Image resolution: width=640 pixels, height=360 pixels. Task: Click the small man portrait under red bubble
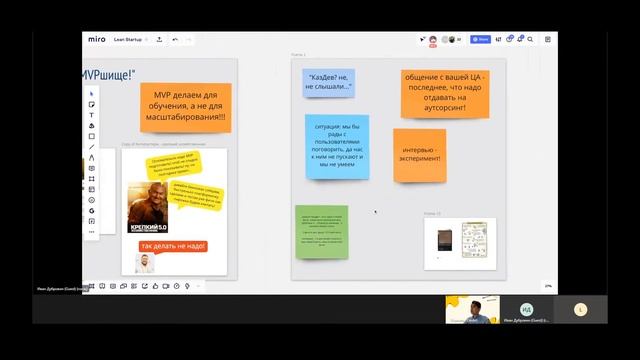pos(144,263)
